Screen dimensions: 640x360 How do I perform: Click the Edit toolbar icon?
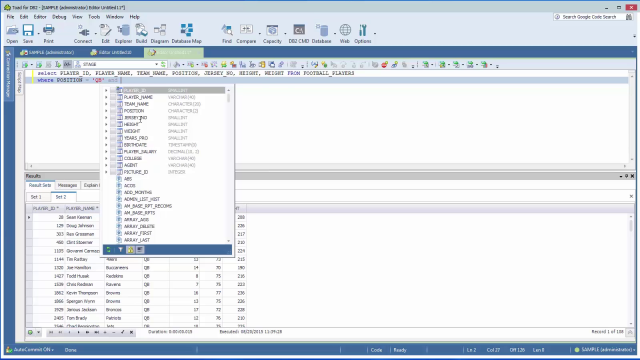pos(105,33)
